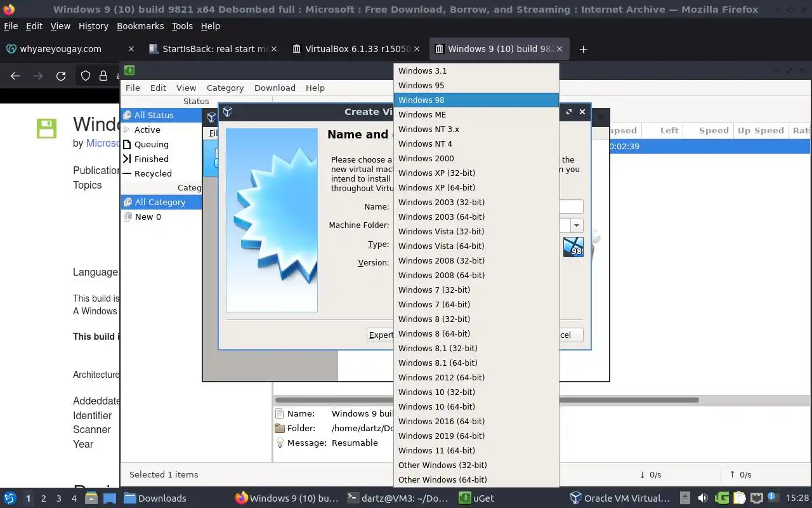Switch to VirtualBox 6.1.33 browser tab
Viewport: 812px width, 508px height.
click(357, 49)
